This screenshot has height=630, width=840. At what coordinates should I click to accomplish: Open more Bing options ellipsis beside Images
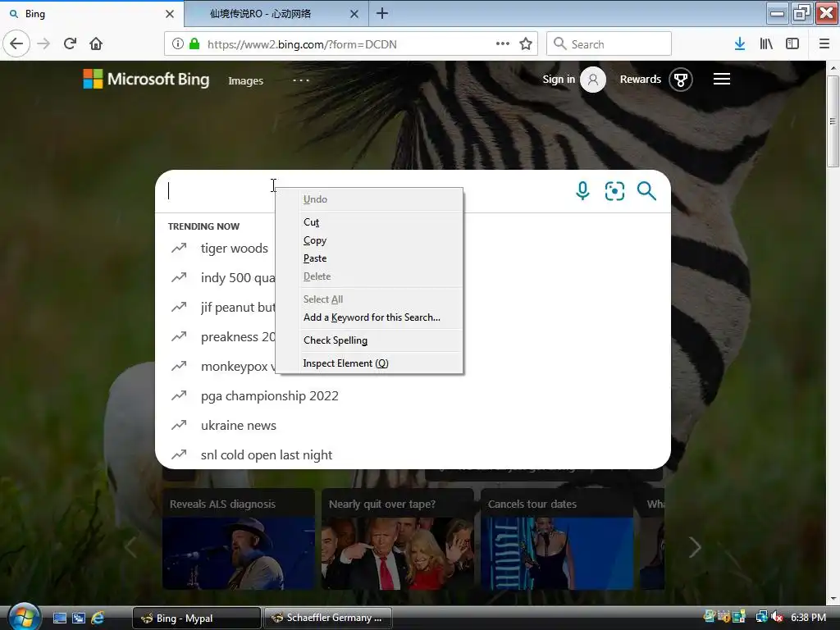pos(301,80)
